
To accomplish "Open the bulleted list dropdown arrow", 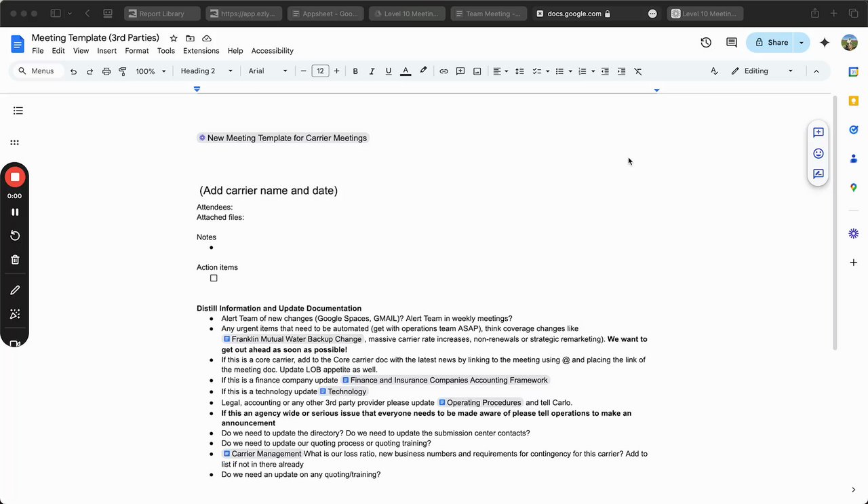I will tap(570, 71).
